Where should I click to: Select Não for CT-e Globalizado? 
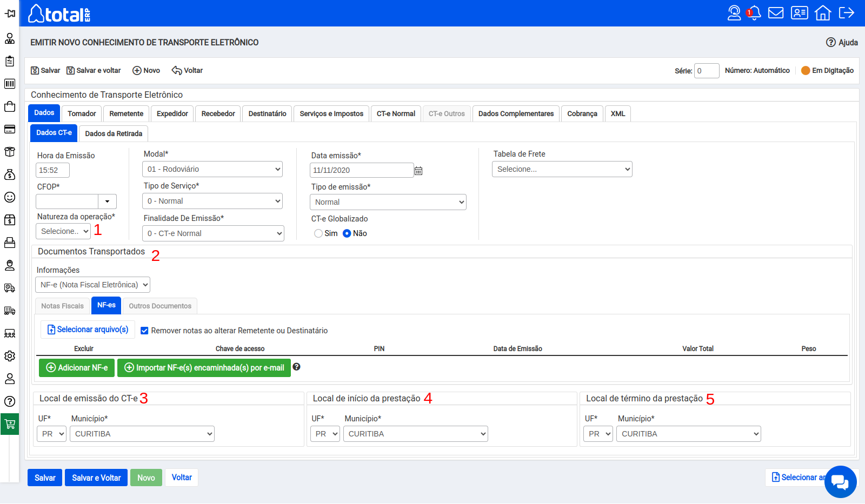pos(347,233)
